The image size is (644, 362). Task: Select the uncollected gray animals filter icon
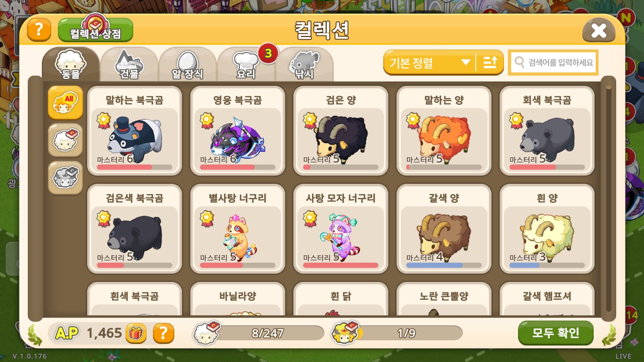tap(65, 177)
